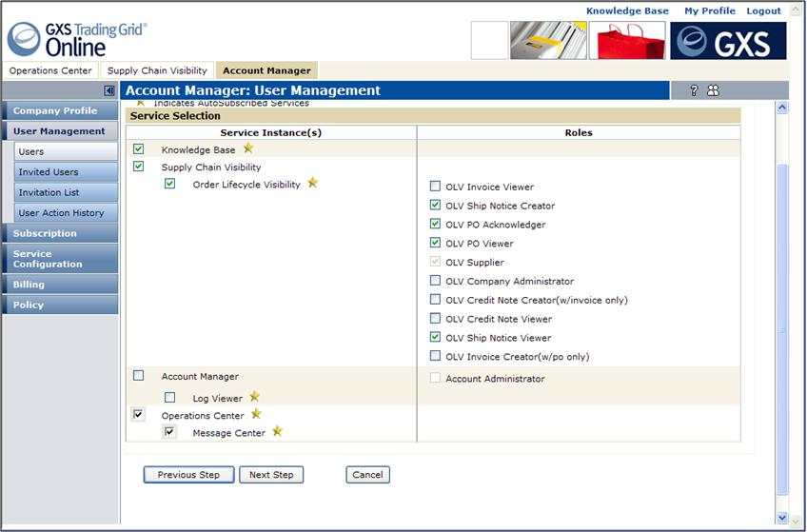
Task: Select Users in sidebar
Action: pyautogui.click(x=66, y=151)
